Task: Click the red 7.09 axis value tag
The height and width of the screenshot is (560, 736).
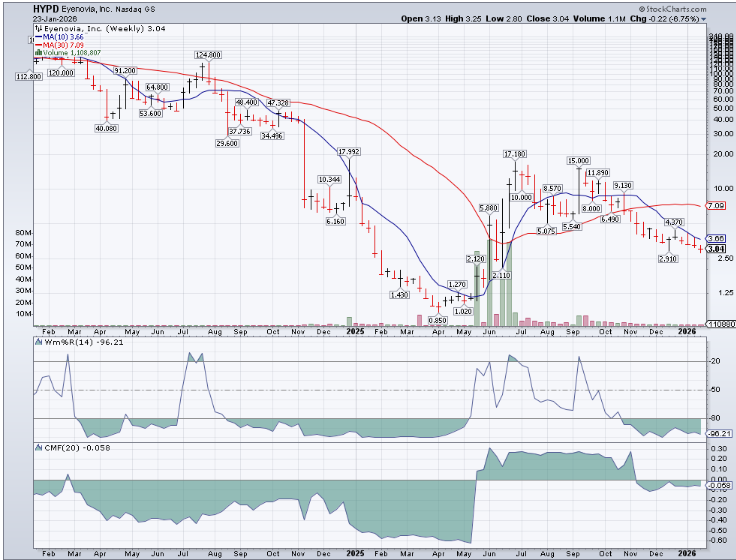Action: coord(714,205)
